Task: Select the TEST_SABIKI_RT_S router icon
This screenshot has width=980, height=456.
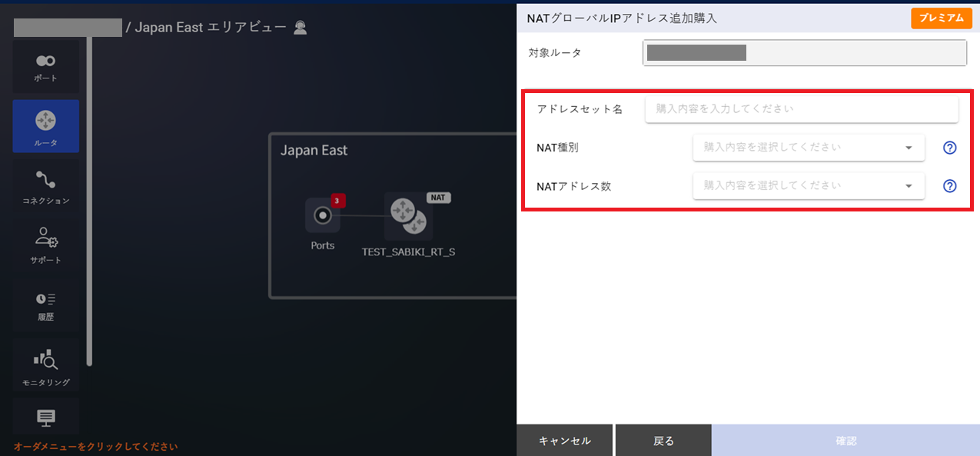Action: (x=408, y=216)
